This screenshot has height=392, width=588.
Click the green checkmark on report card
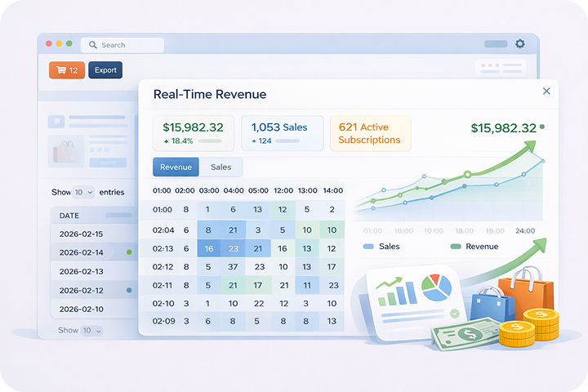click(453, 313)
